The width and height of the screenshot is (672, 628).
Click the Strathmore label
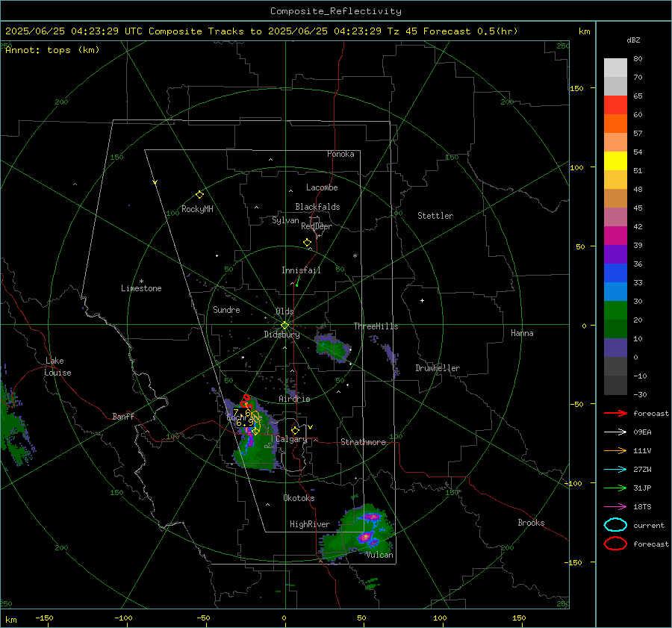364,442
